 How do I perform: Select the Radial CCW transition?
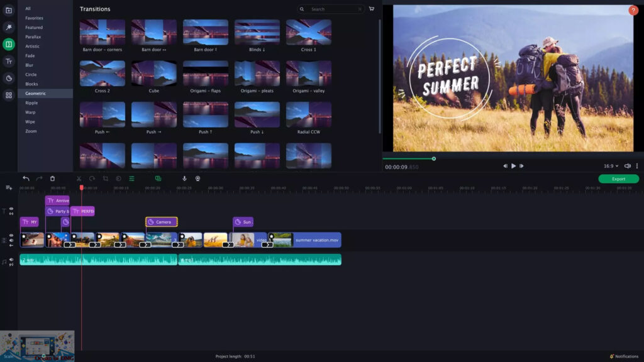coord(308,114)
